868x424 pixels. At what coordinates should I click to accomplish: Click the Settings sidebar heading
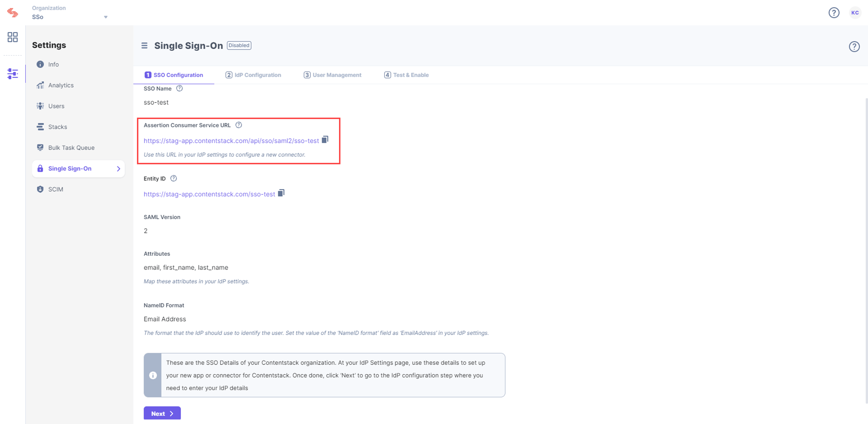tap(49, 45)
